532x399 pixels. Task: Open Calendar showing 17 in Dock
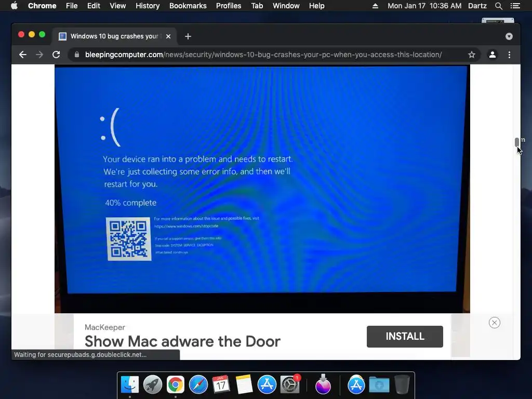pos(221,385)
